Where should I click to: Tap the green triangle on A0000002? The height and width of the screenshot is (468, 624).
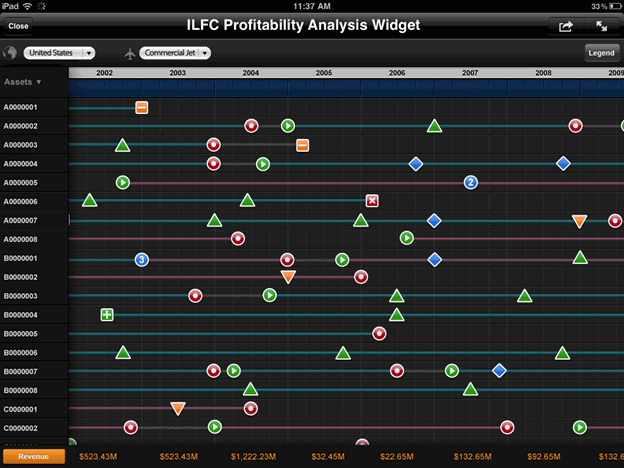coord(435,126)
